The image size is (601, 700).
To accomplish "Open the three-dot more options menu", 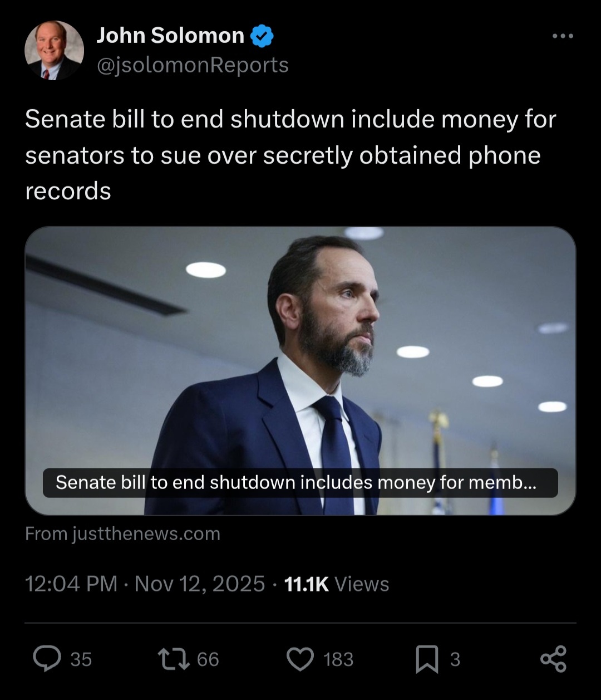I will [x=563, y=36].
